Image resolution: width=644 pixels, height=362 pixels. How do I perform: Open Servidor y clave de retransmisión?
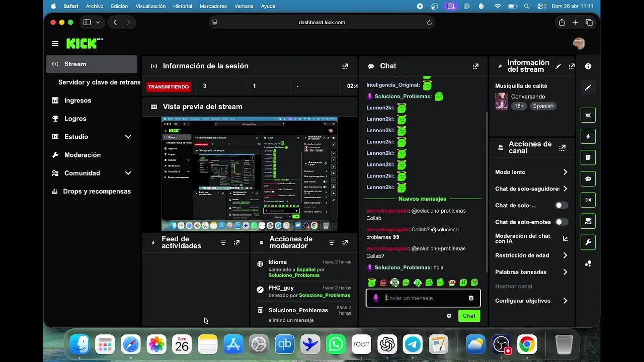99,82
